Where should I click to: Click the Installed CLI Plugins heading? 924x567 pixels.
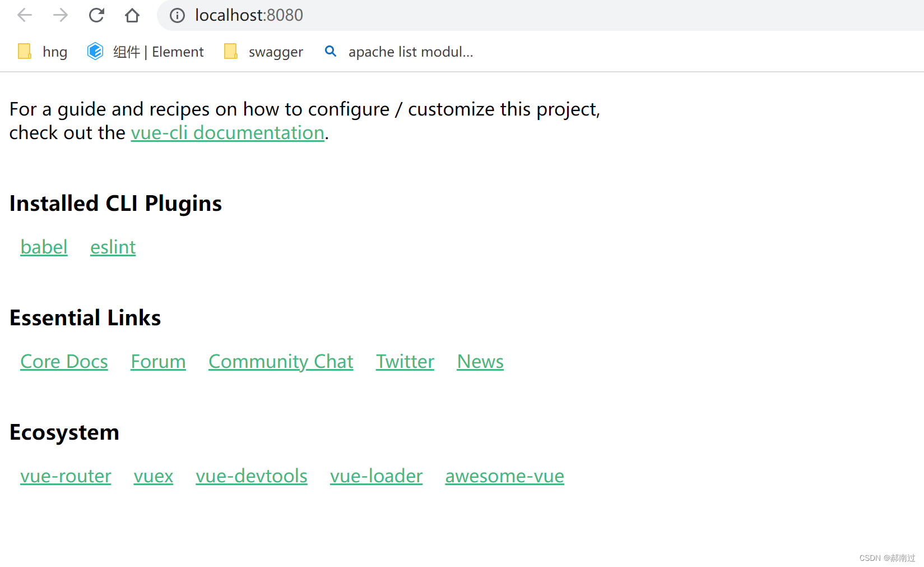click(115, 204)
